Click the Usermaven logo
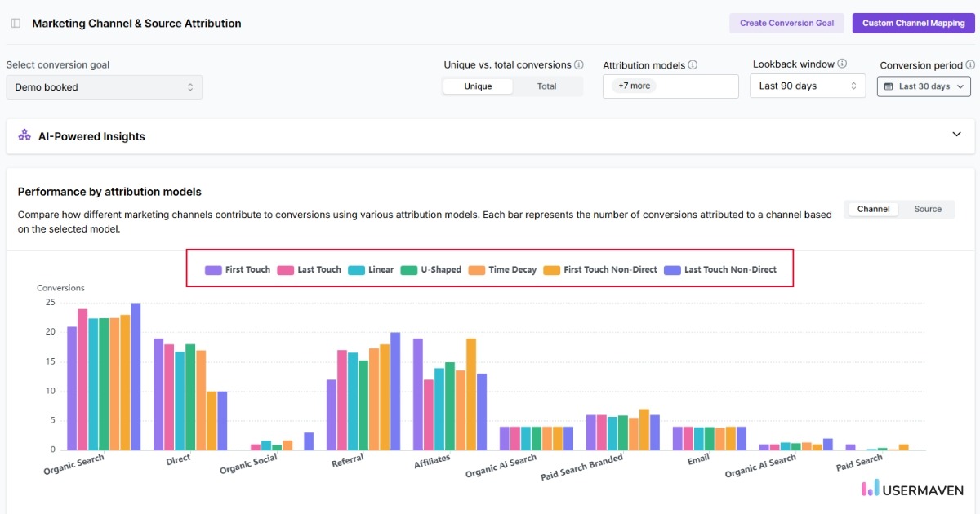Image resolution: width=980 pixels, height=514 pixels. (911, 489)
